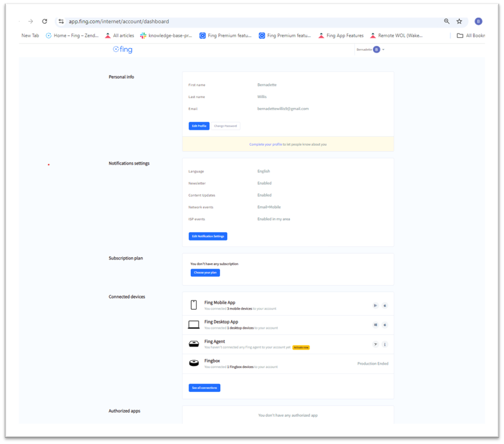The image size is (504, 444).
Task: Reload the page in the browser
Action: (x=45, y=21)
